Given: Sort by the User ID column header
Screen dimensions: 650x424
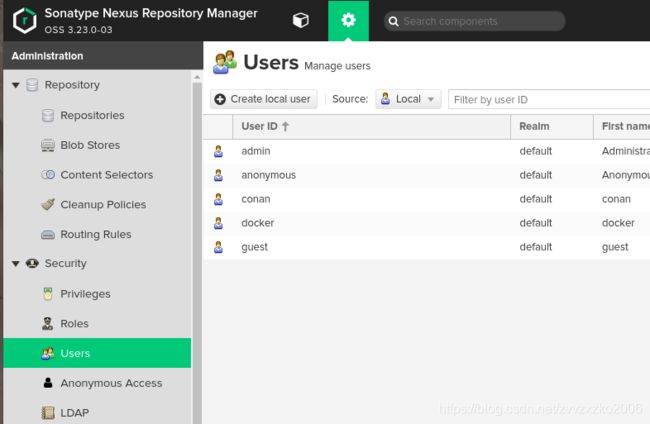Looking at the screenshot, I should pos(371,126).
